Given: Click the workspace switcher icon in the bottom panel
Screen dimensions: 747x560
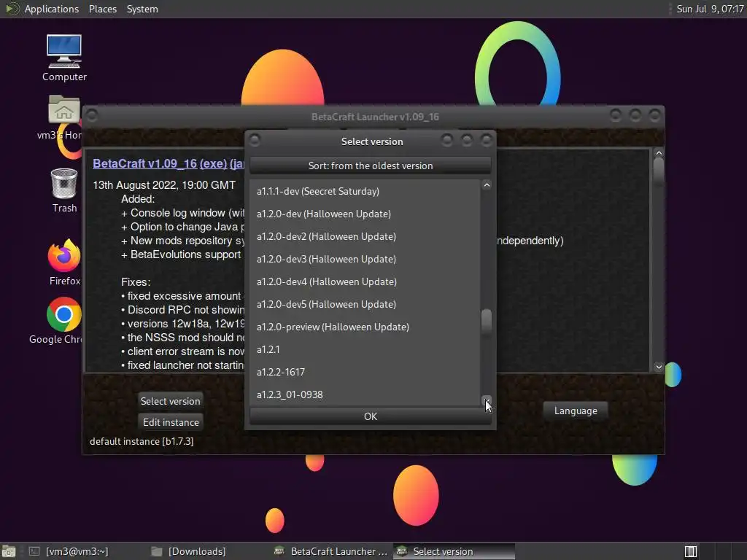Looking at the screenshot, I should pos(690,551).
